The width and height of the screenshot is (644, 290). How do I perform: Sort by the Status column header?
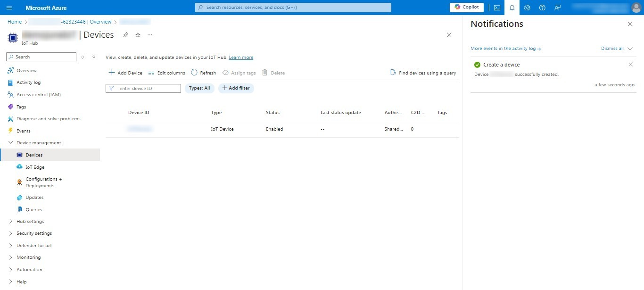click(272, 113)
